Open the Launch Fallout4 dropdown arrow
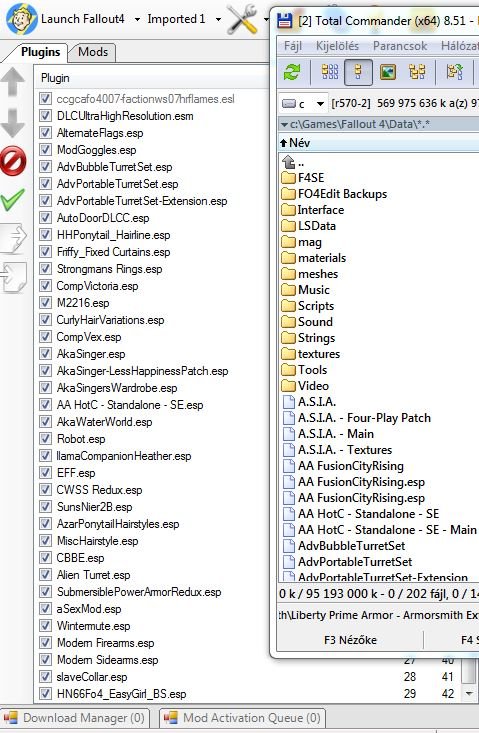The image size is (479, 733). 137,20
